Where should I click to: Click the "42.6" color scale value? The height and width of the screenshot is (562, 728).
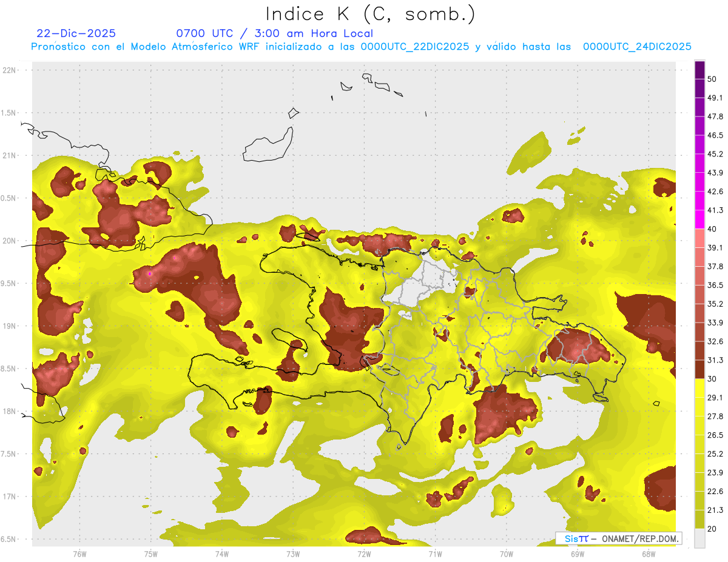click(x=715, y=192)
